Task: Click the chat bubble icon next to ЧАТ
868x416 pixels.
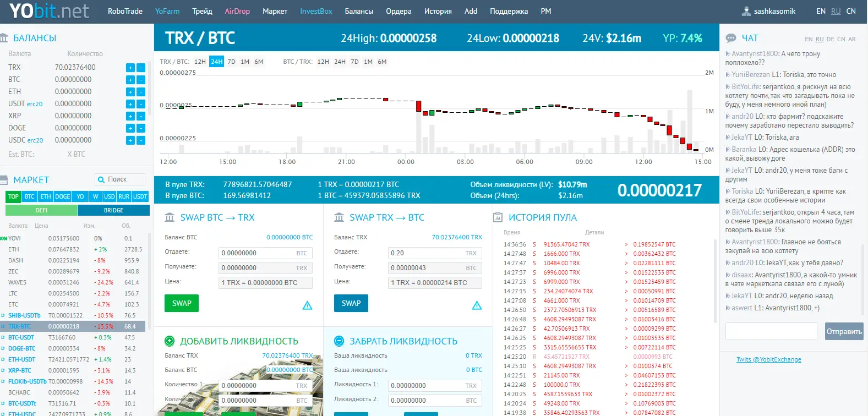Action: 731,38
